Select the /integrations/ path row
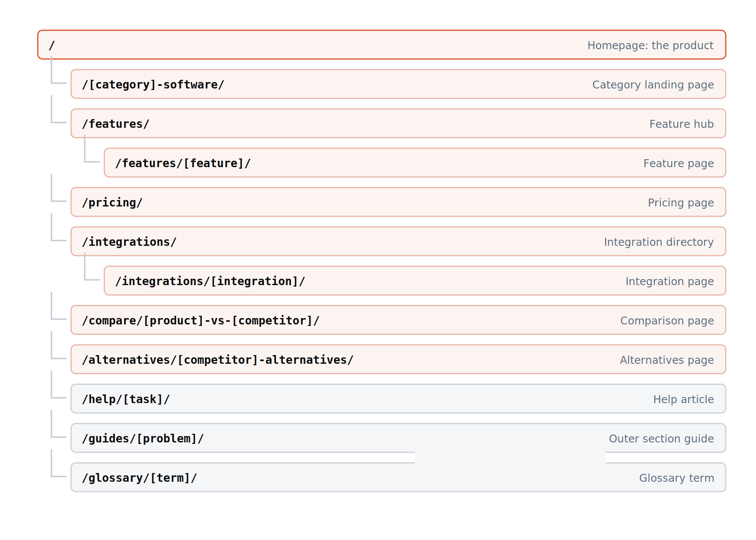The height and width of the screenshot is (540, 756). click(398, 241)
